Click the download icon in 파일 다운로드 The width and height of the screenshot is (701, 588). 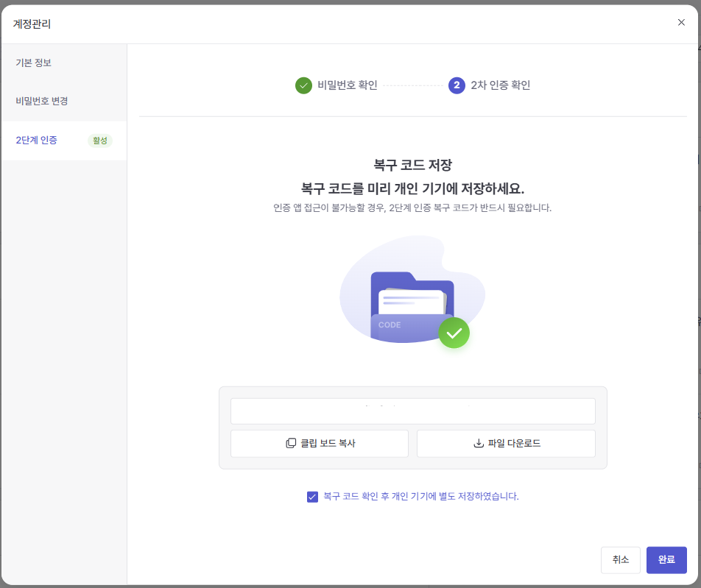479,444
